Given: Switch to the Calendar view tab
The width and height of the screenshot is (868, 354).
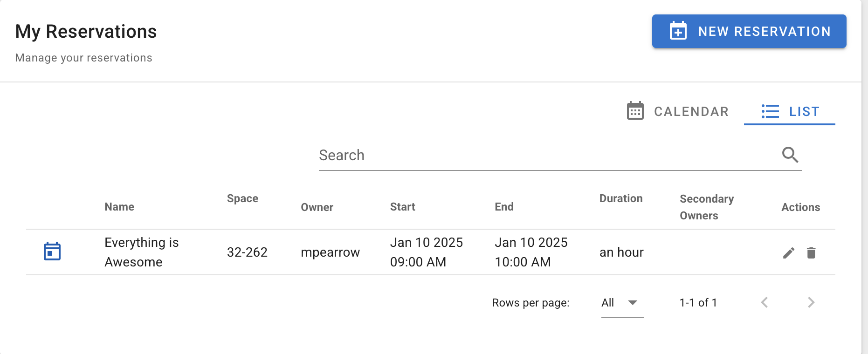Looking at the screenshot, I should (678, 112).
